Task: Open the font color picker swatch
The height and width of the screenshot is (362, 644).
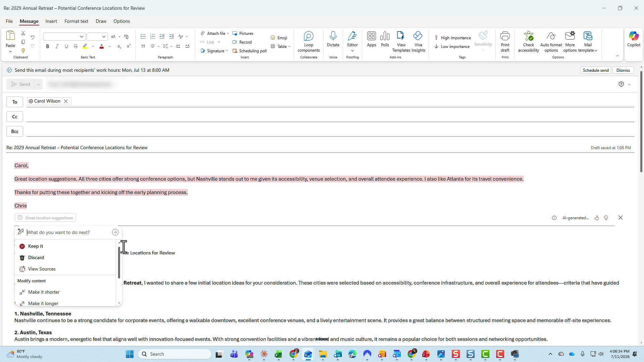Action: click(x=102, y=47)
